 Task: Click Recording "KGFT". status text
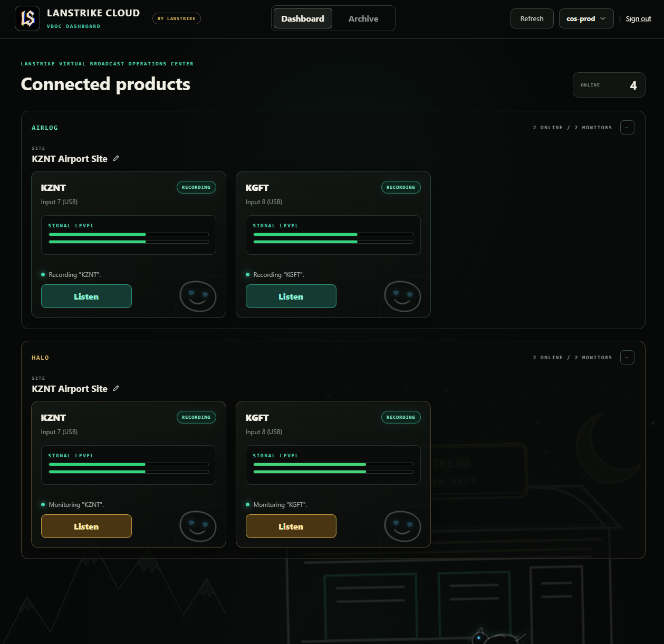[x=279, y=275]
